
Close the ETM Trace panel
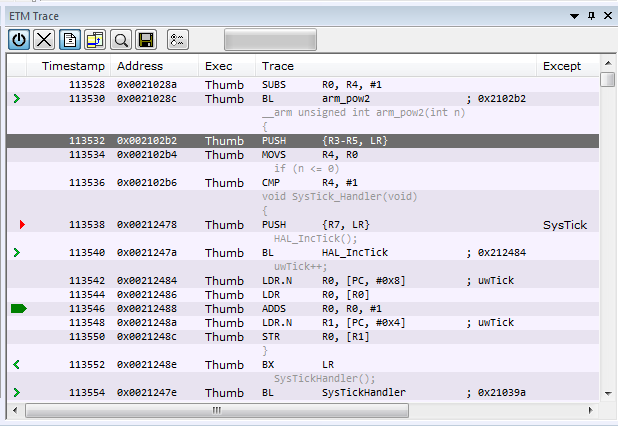pos(606,16)
